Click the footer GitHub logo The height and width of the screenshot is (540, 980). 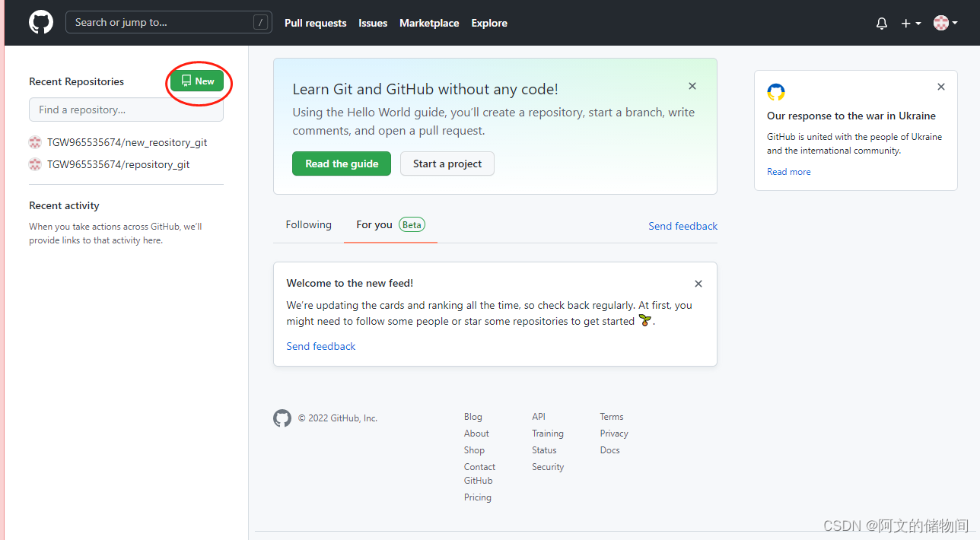coord(282,418)
